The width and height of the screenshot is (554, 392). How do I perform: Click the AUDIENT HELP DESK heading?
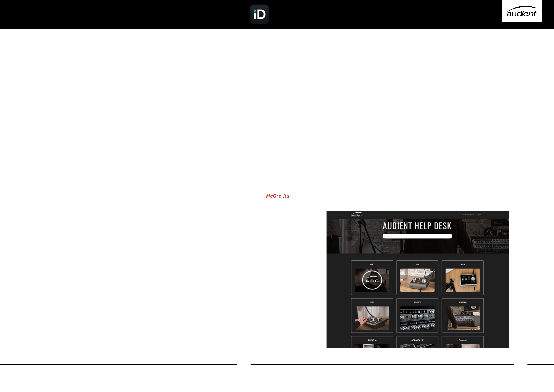click(417, 226)
